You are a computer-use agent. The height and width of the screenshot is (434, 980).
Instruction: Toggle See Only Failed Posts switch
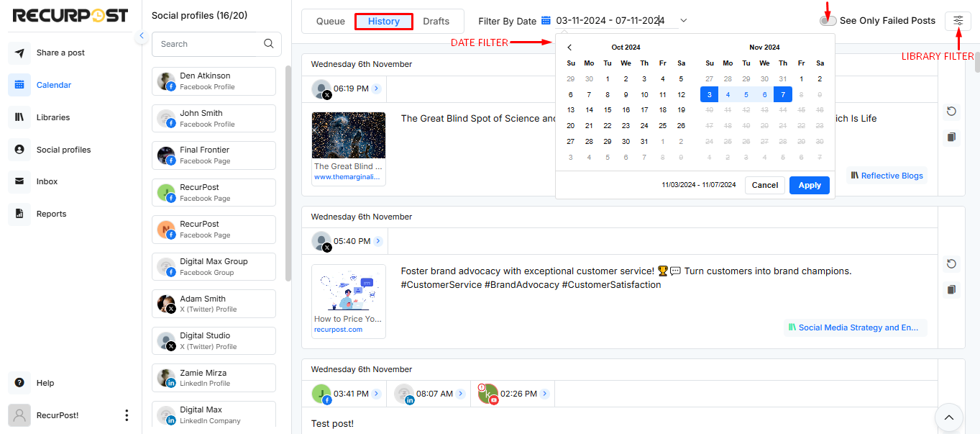point(828,21)
